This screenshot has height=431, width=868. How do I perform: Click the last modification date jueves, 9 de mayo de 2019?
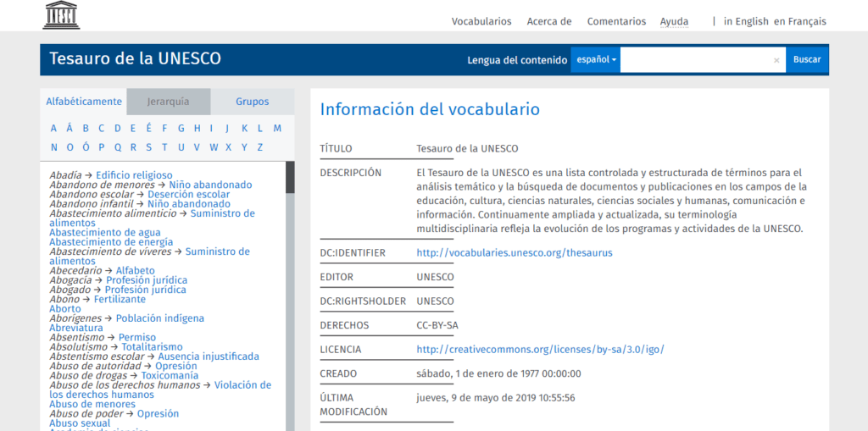(495, 398)
